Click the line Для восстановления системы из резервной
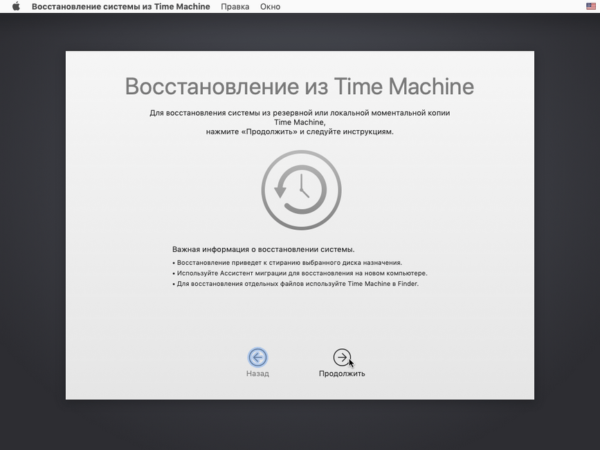600x450 pixels. point(300,113)
